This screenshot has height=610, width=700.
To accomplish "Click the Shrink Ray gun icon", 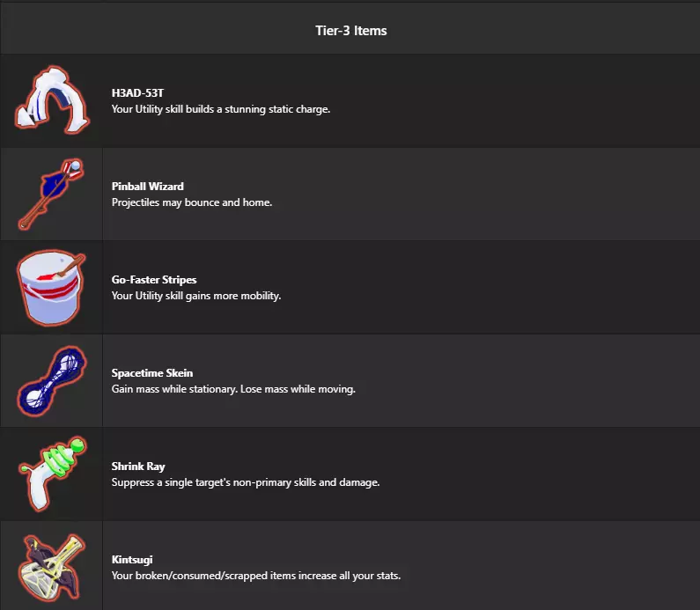I will pyautogui.click(x=52, y=474).
